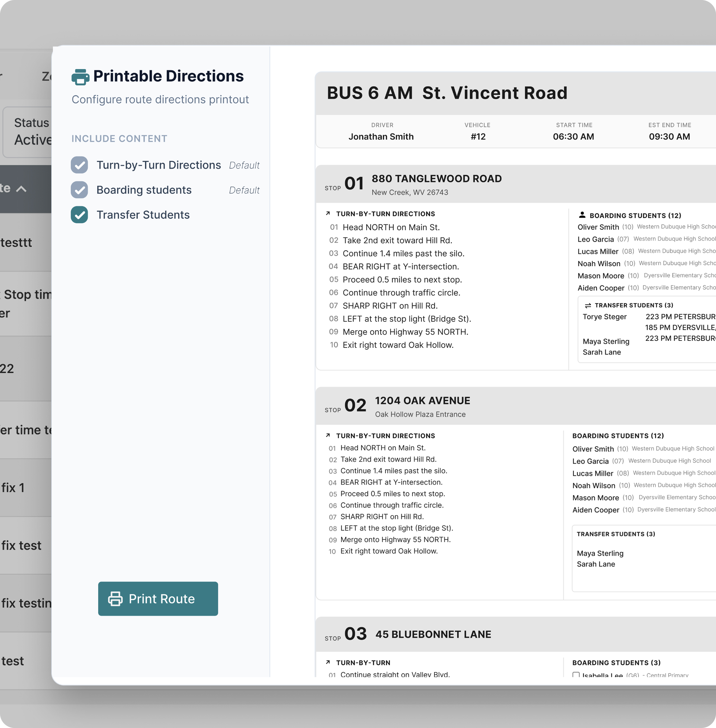
Task: Click the estimated end time 09:30 AM
Action: [669, 137]
